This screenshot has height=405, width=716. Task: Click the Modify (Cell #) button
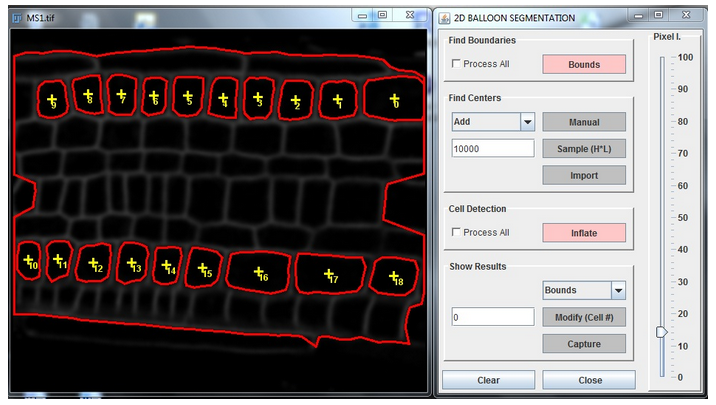tap(584, 317)
